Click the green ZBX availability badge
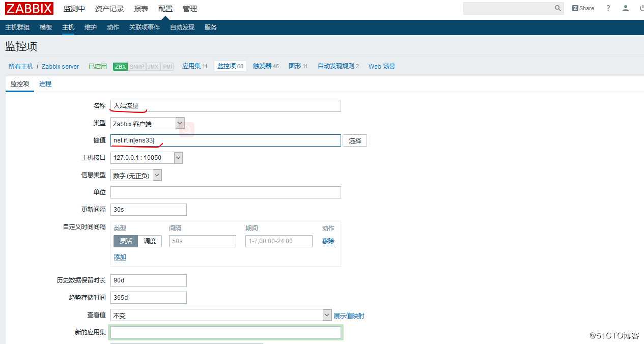The image size is (644, 344). click(121, 67)
